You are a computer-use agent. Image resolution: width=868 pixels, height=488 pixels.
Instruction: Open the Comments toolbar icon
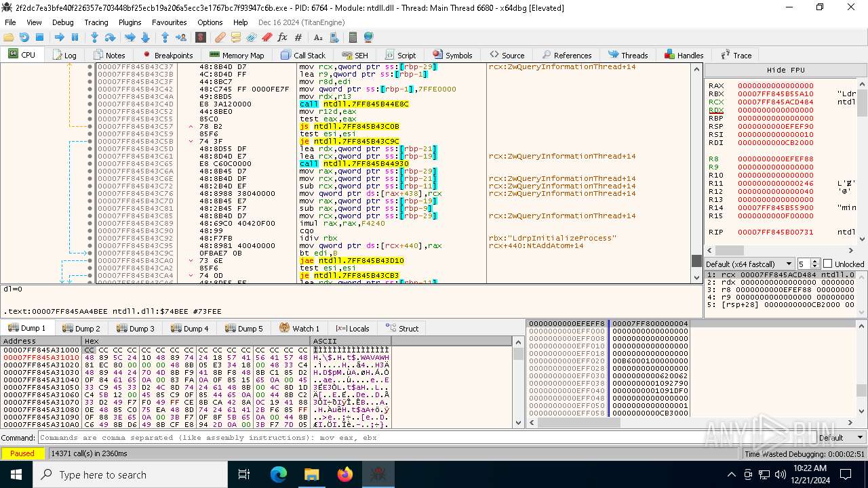point(235,37)
